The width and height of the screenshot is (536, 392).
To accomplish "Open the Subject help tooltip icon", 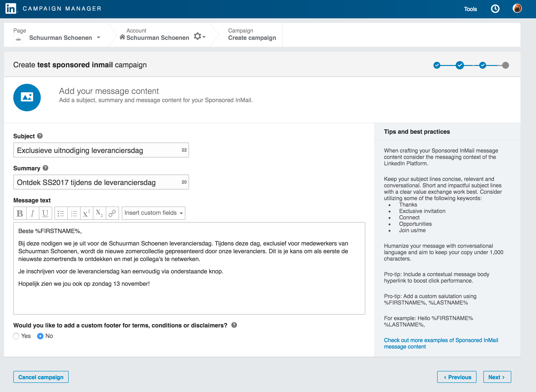I will click(x=40, y=136).
